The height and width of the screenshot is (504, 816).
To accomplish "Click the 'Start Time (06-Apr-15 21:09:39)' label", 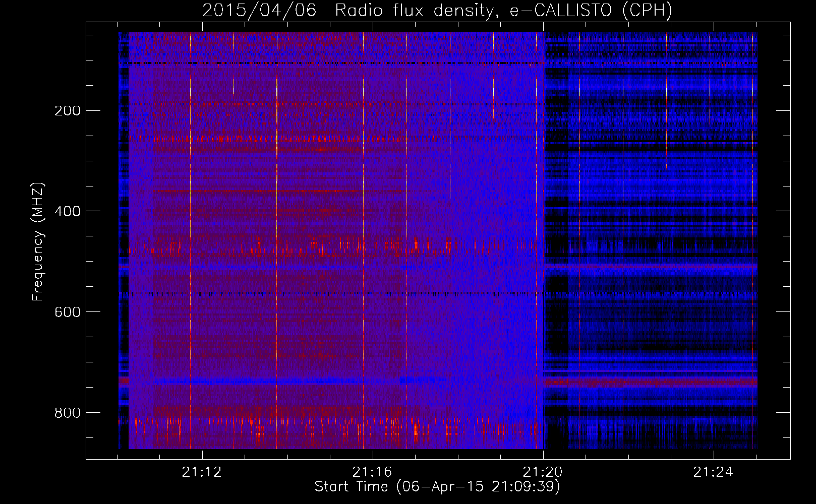I will pos(437,487).
